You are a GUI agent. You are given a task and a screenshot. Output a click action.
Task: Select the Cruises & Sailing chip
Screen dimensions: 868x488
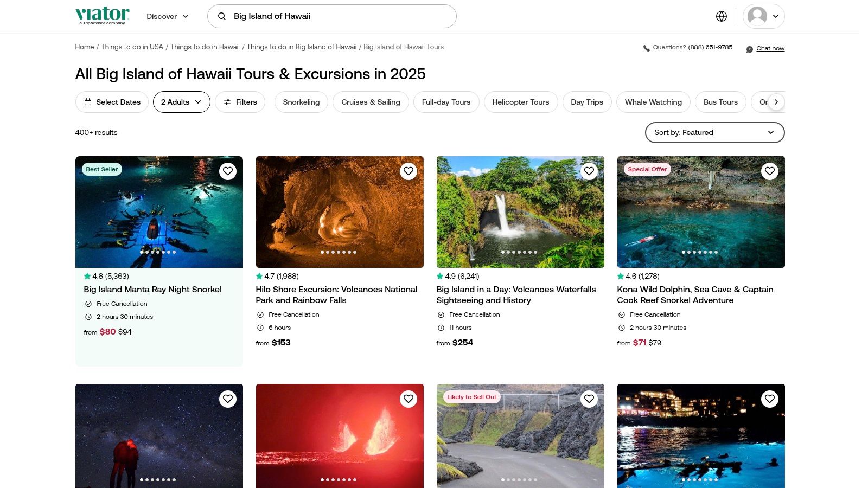click(x=371, y=102)
